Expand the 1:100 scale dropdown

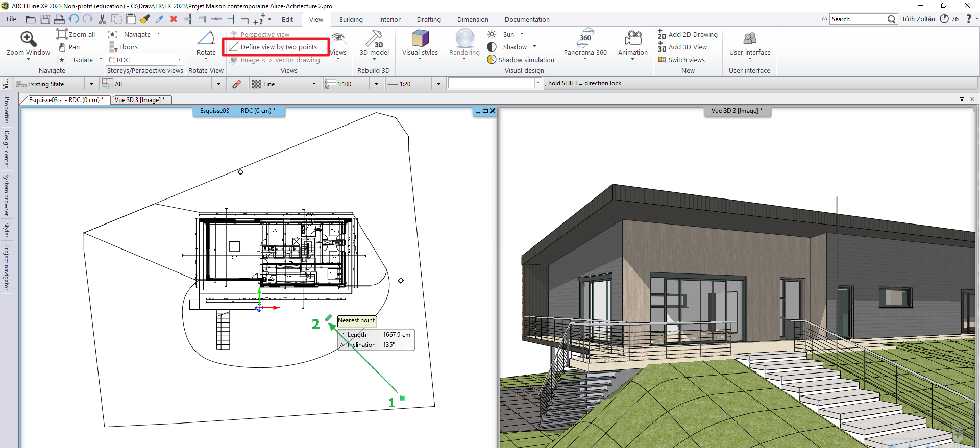376,84
